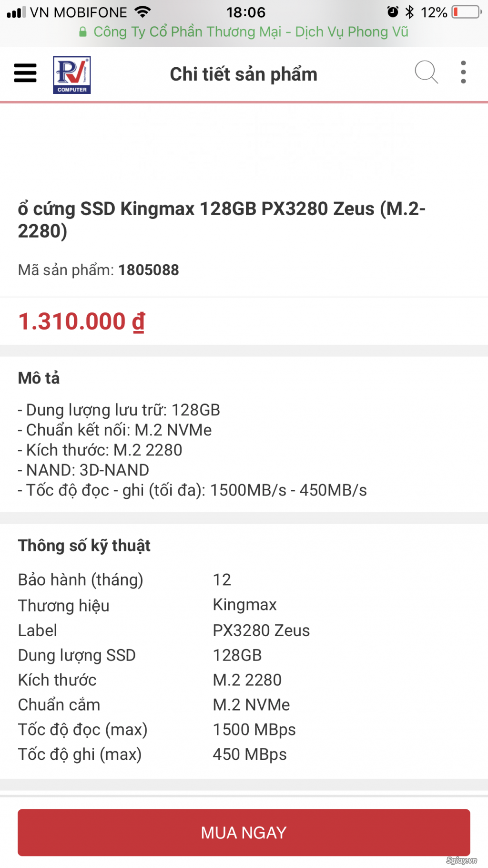Viewport: 488px width, 868px height.
Task: Tap the product code 1805088
Action: pos(148,270)
